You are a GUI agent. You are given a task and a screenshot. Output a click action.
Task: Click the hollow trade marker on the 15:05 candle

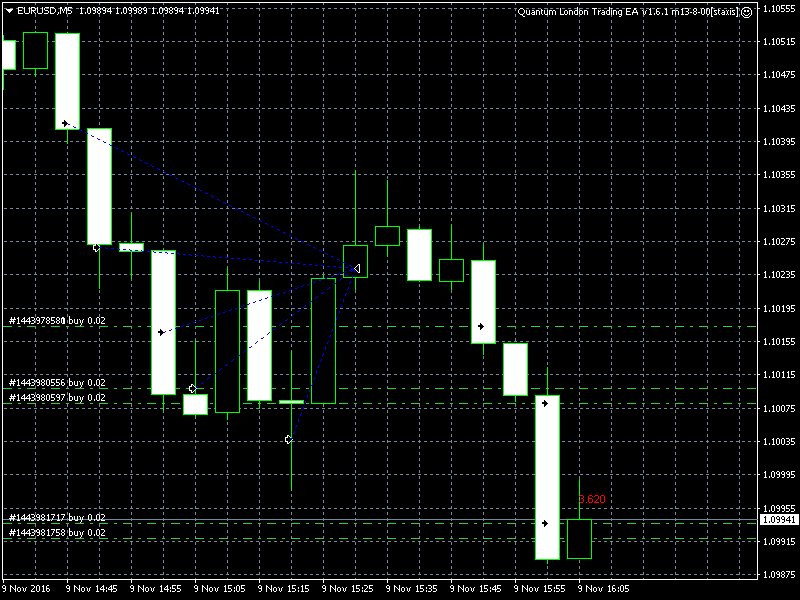coord(192,388)
